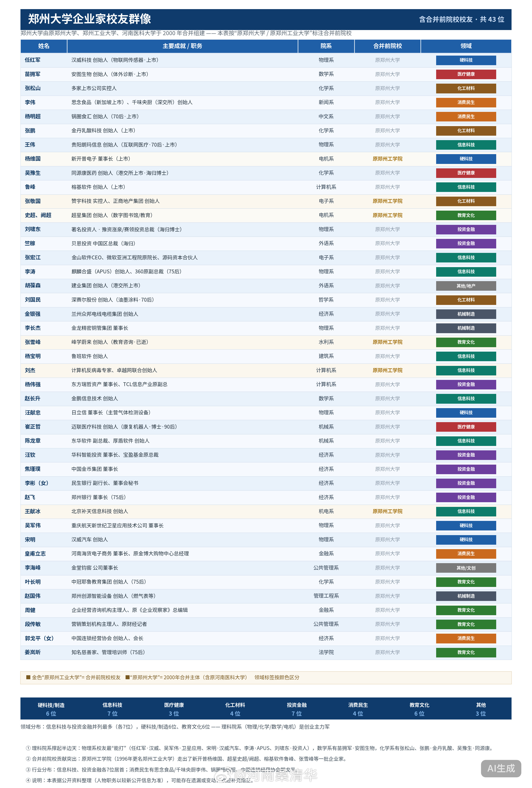Click the AI生成 badge

coord(501,768)
